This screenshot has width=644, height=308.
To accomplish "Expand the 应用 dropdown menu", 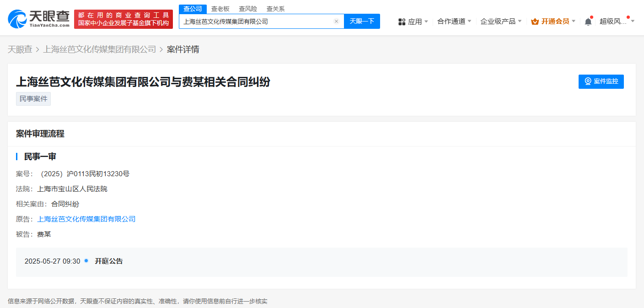I will 413,22.
